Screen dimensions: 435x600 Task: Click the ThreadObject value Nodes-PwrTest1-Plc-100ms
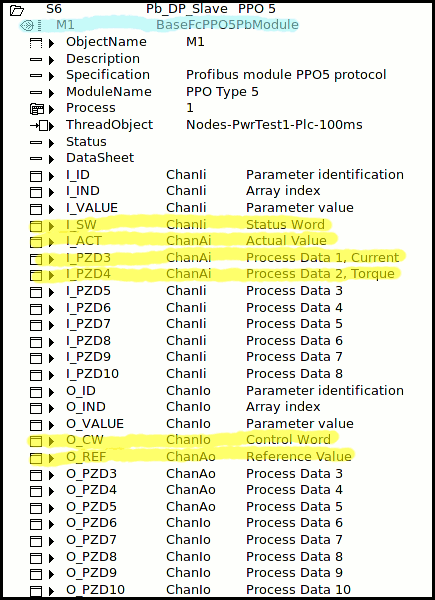(x=274, y=125)
